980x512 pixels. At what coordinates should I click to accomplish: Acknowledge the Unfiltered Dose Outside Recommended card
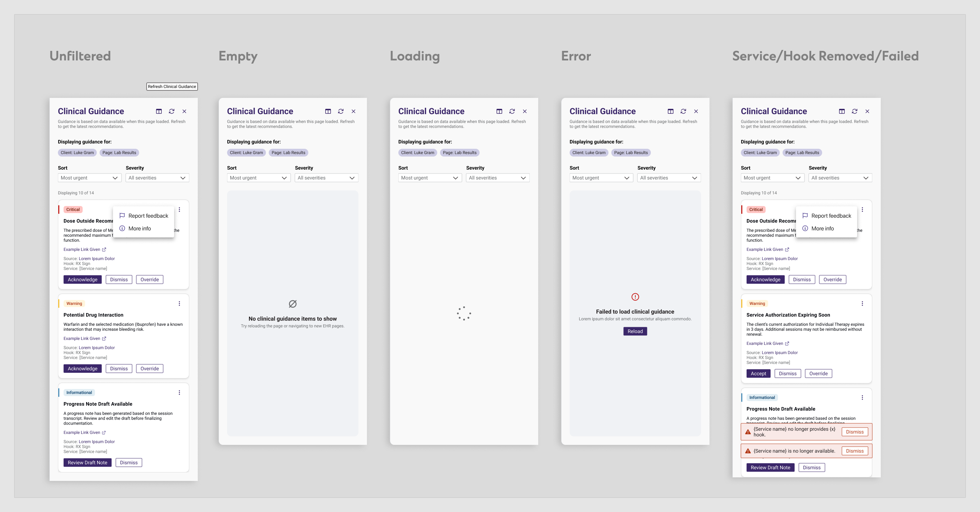tap(83, 279)
